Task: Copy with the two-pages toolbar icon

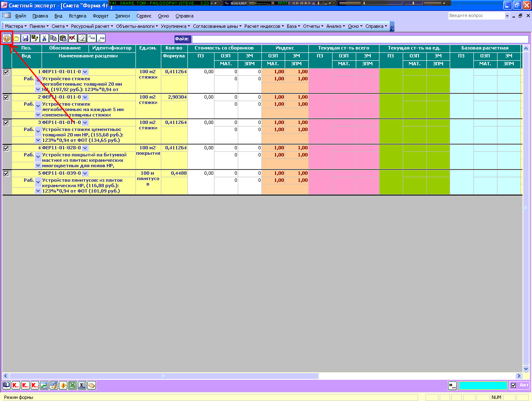Action: click(54, 38)
